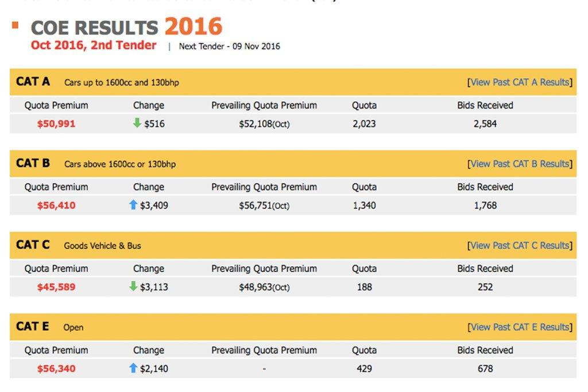Viewport: 588px width, 392px height.
Task: Click the CAT E quota premium $56,340
Action: click(56, 369)
